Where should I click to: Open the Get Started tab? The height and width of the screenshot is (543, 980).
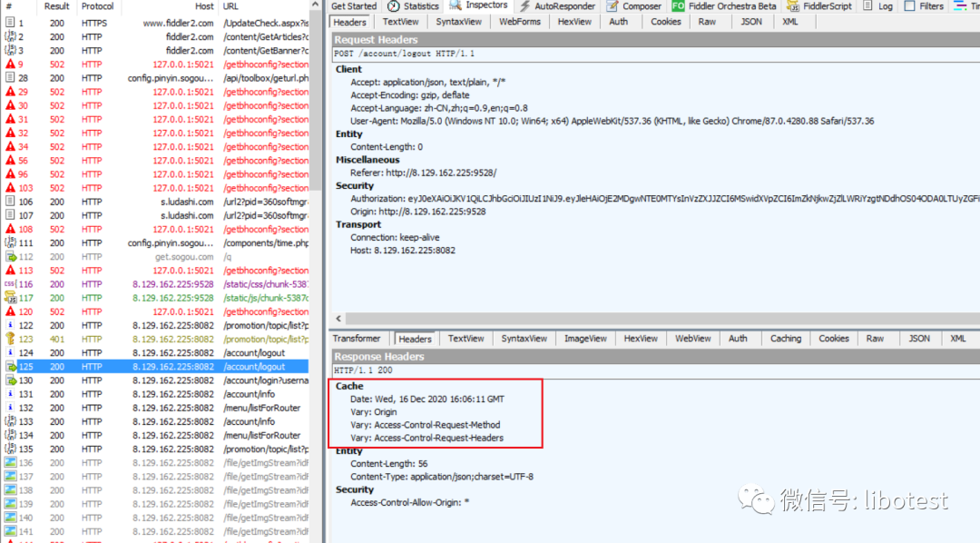[x=354, y=6]
